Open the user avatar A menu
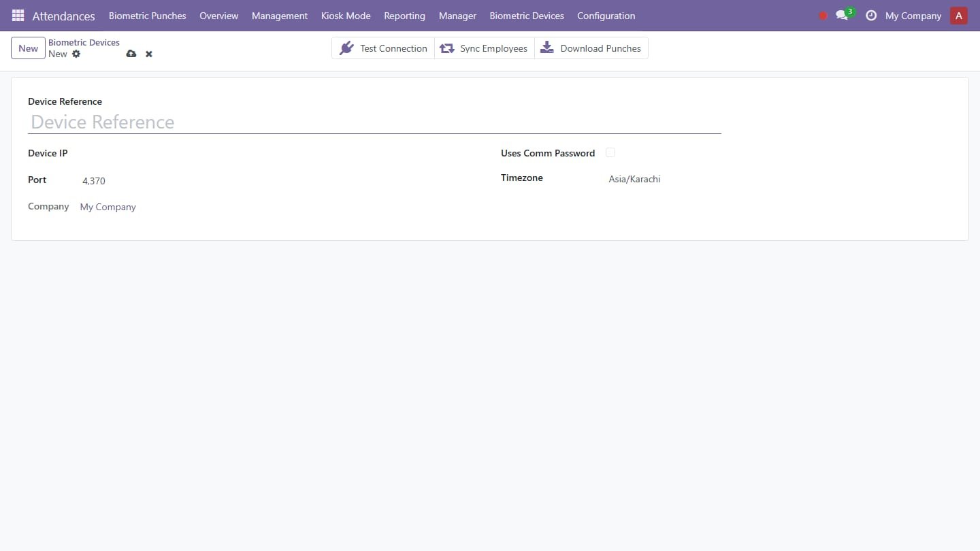Viewport: 980px width, 551px height. coord(959,16)
